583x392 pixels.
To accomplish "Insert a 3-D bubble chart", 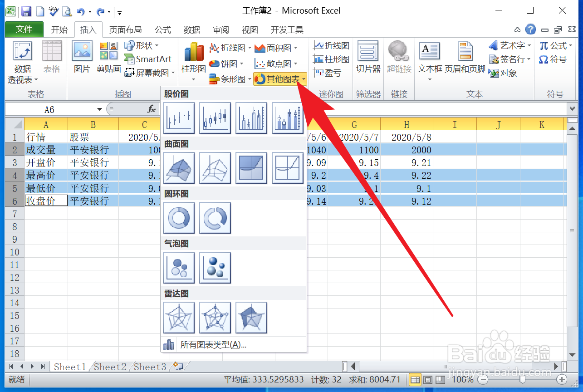I will [215, 268].
